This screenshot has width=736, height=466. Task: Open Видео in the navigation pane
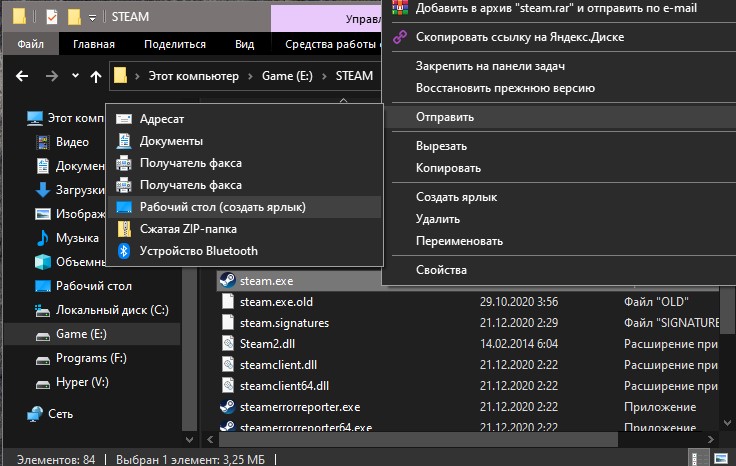tap(62, 142)
